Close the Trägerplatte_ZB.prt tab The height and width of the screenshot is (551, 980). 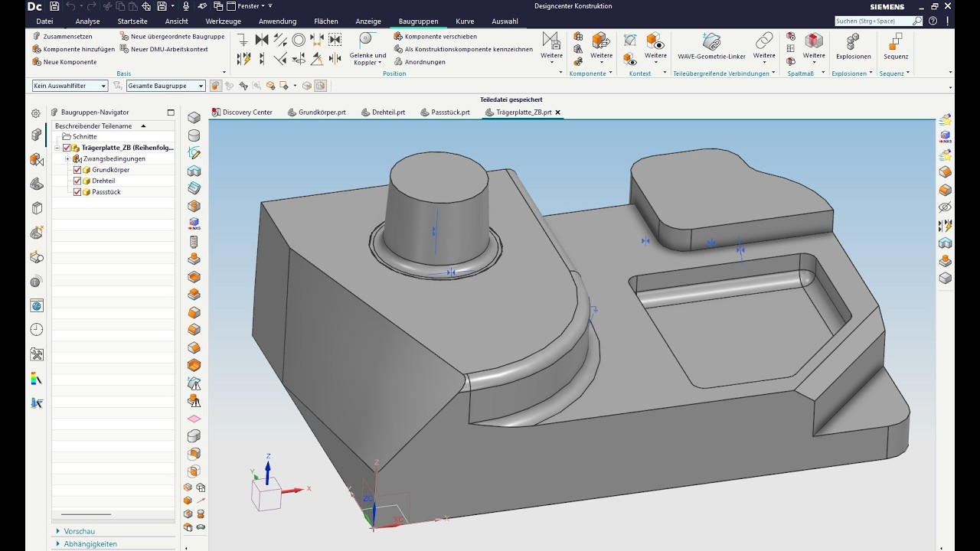tap(558, 112)
